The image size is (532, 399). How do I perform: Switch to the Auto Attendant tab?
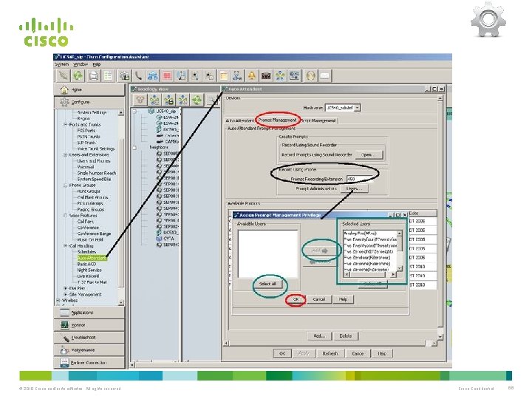pyautogui.click(x=239, y=120)
